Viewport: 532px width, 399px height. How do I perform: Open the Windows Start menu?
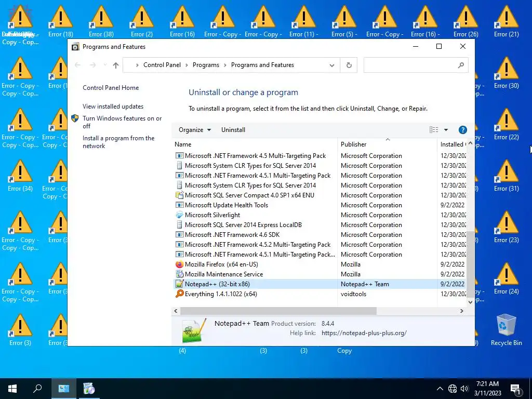12,389
